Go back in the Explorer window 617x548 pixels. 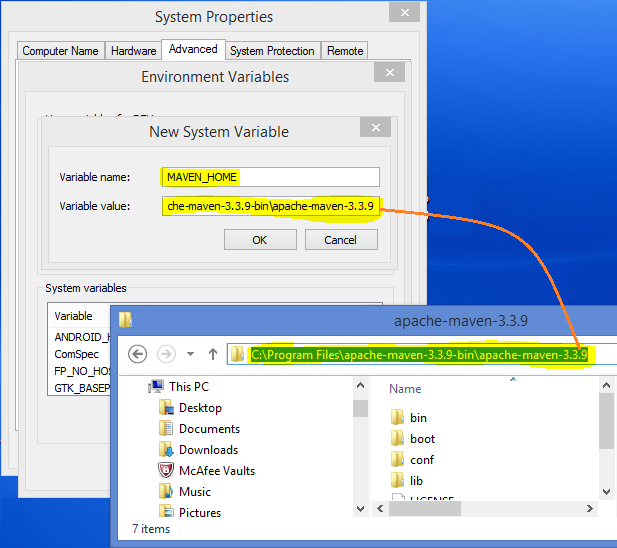pyautogui.click(x=137, y=354)
